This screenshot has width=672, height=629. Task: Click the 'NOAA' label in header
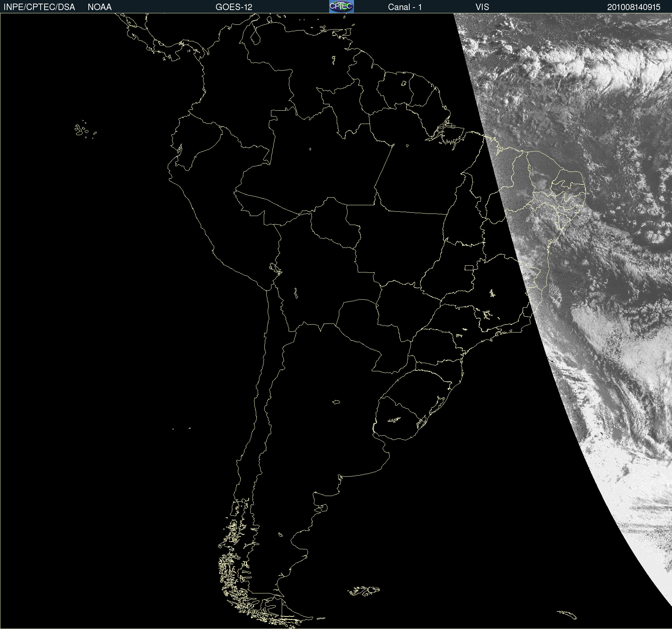click(100, 7)
